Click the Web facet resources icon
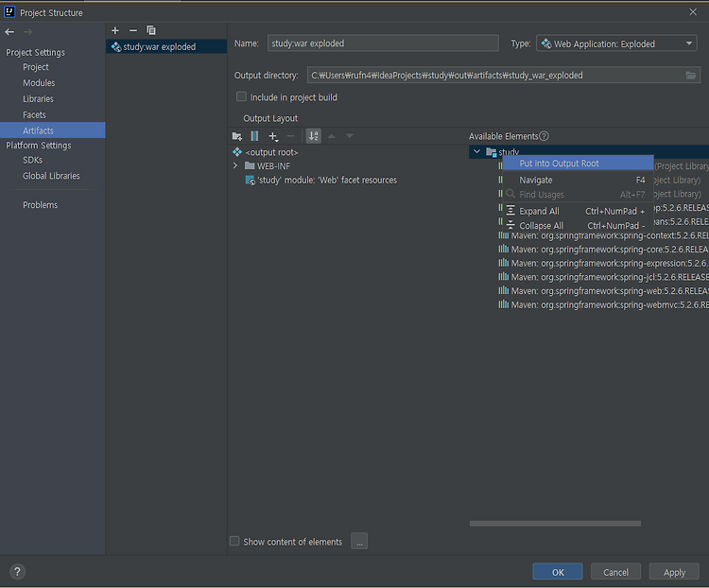The height and width of the screenshot is (588, 709). point(251,180)
